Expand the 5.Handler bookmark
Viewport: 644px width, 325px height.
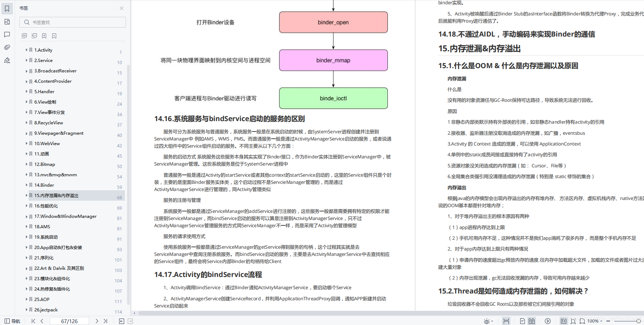26,91
